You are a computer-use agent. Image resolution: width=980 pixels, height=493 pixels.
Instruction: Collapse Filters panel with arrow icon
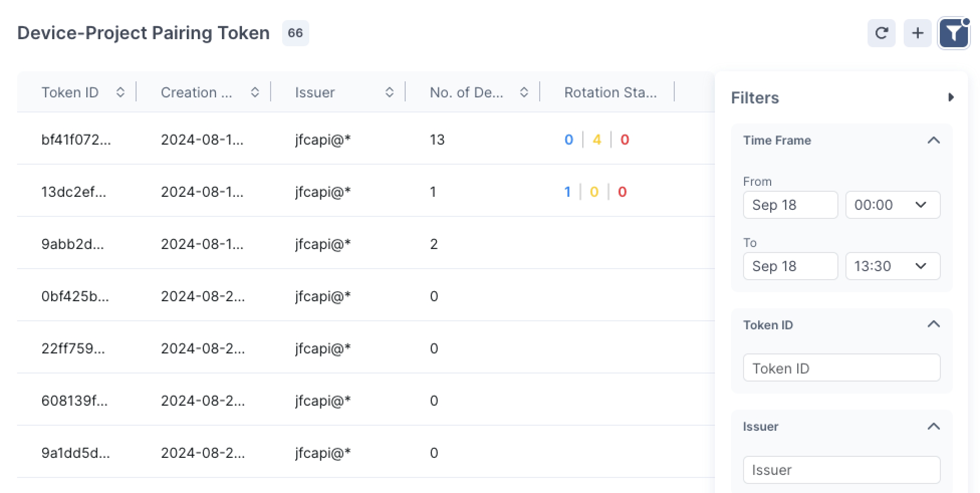950,97
